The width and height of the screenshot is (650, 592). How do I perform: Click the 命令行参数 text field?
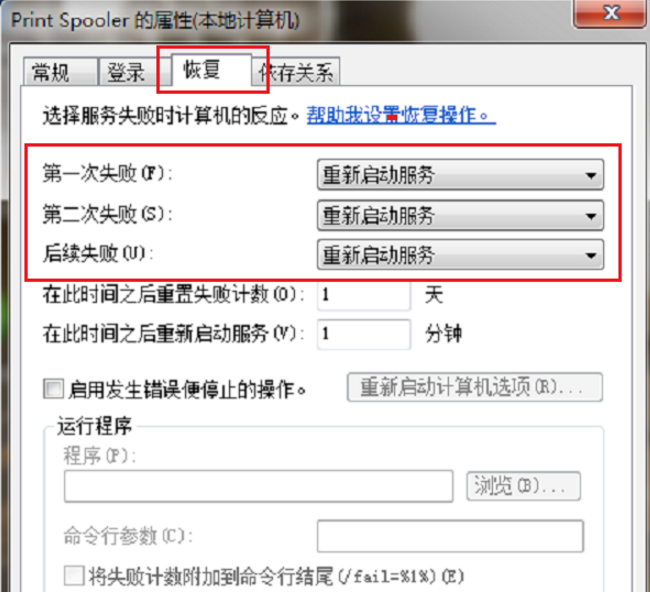tap(450, 536)
